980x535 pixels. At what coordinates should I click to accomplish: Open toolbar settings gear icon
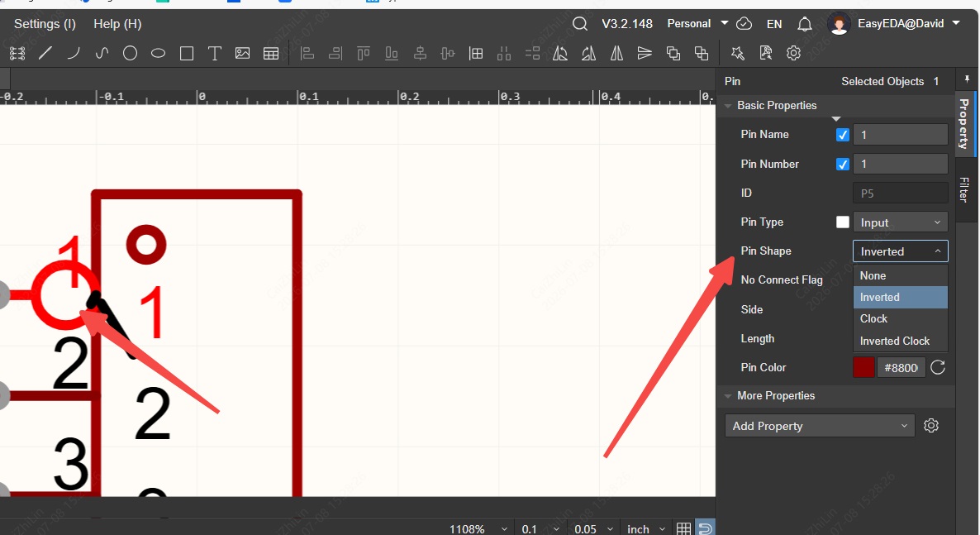[x=794, y=54]
